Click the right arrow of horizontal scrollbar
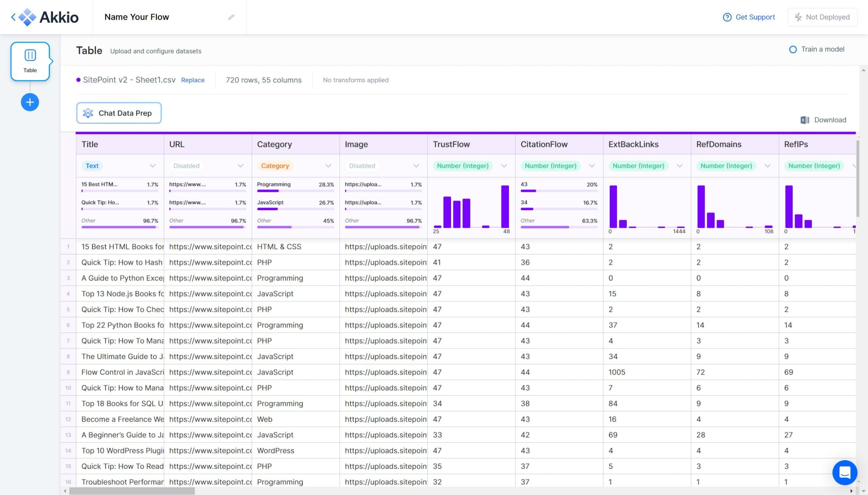 point(851,491)
